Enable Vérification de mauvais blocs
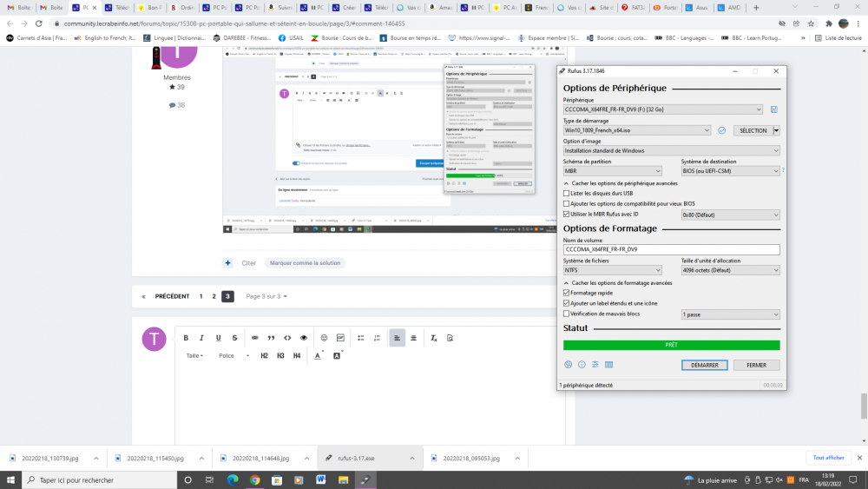 pos(567,314)
